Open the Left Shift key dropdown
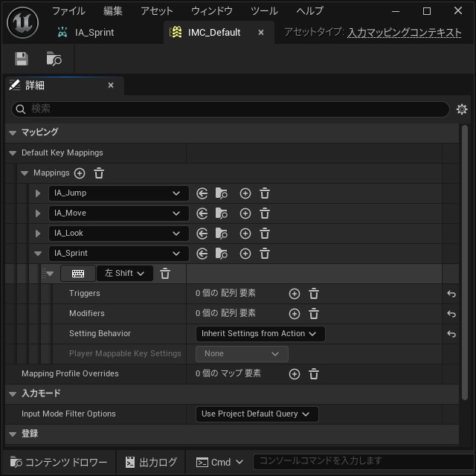This screenshot has height=476, width=476. 124,273
